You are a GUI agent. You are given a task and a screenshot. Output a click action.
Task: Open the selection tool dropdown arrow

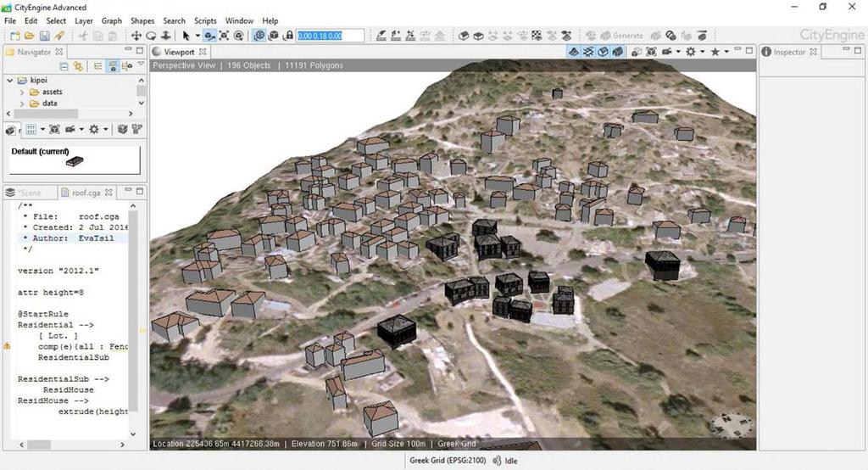pyautogui.click(x=197, y=36)
